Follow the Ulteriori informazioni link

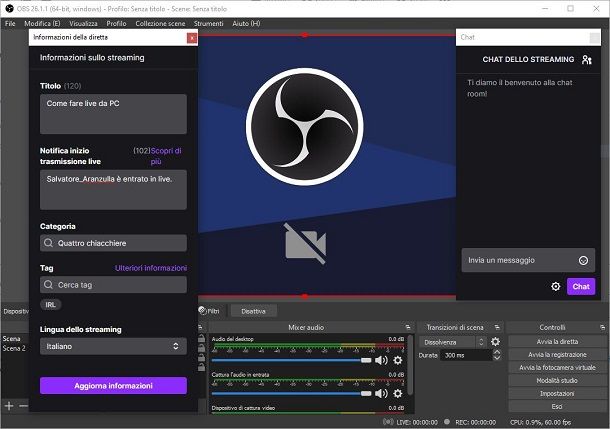click(151, 268)
